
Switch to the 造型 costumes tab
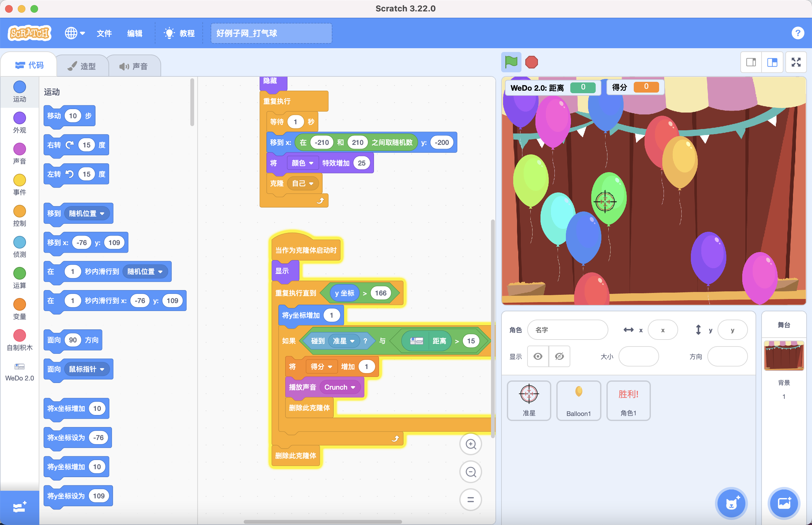pos(82,66)
